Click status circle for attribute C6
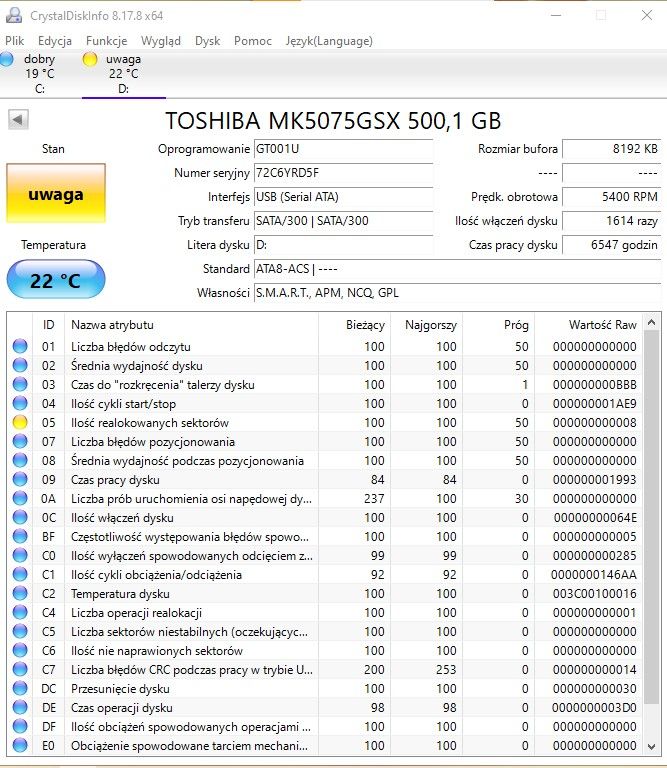The image size is (667, 768). coord(20,650)
